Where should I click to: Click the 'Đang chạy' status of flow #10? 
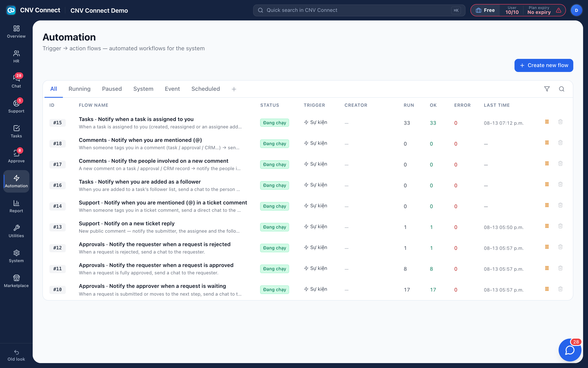(274, 290)
